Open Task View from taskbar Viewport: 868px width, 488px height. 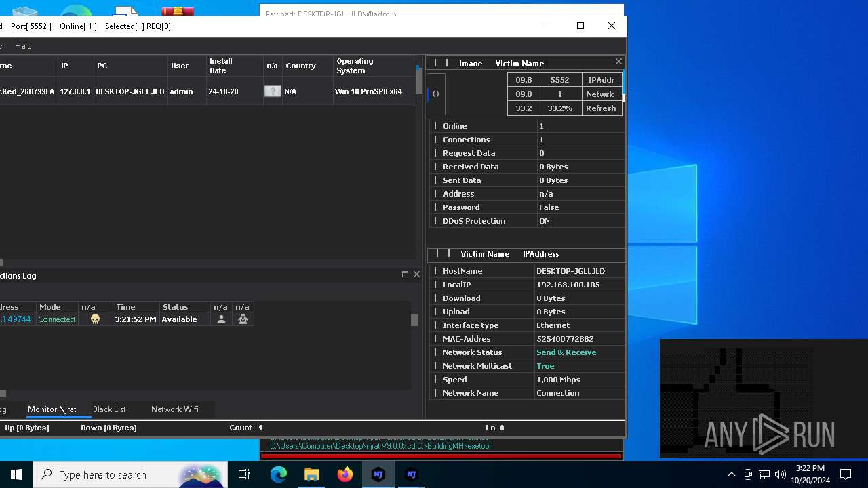[x=244, y=474]
